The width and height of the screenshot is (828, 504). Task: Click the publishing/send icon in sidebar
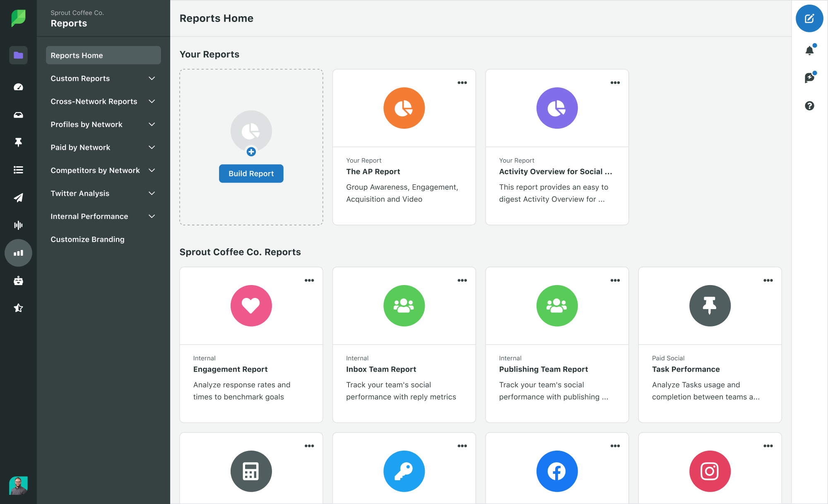coord(18,197)
